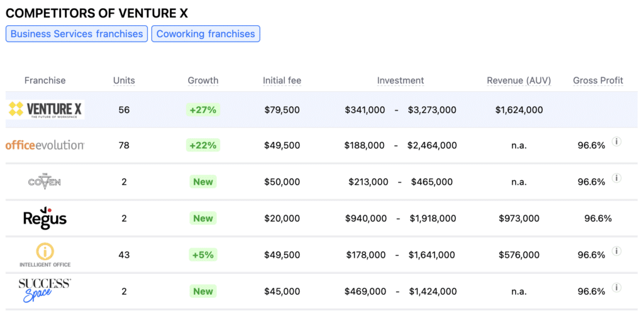Click the $20,000 initial fee value

pyautogui.click(x=282, y=218)
